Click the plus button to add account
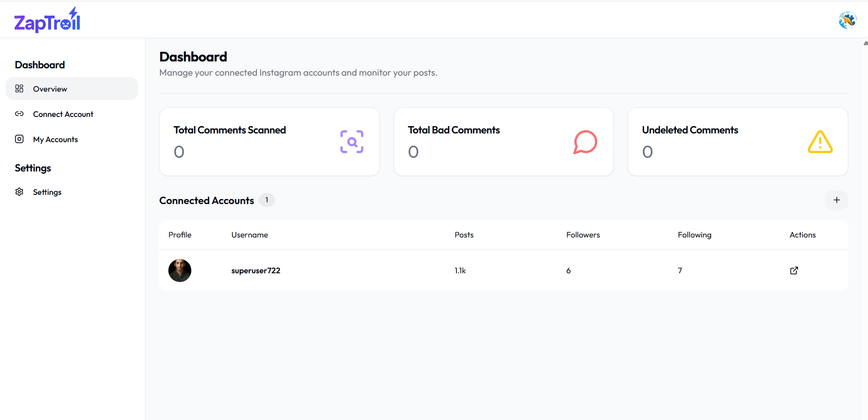The image size is (868, 420). (x=836, y=200)
